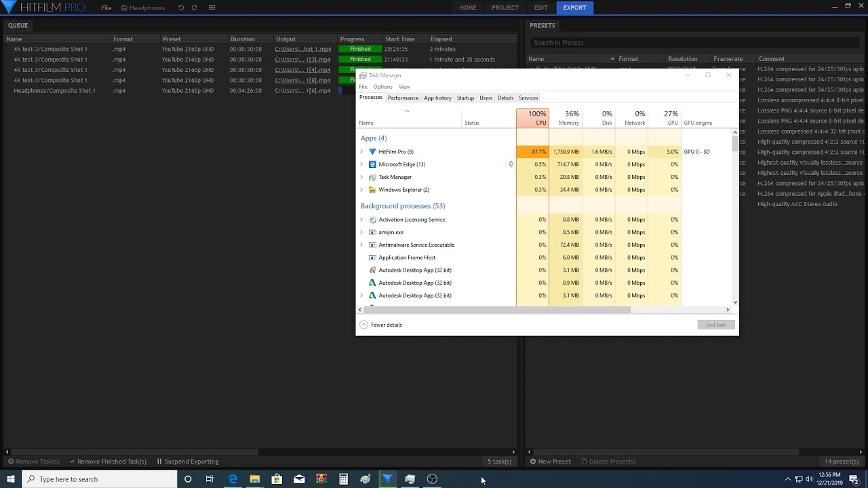The height and width of the screenshot is (488, 868).
Task: Open Microsoft Edge from taskbar
Action: pos(233,479)
